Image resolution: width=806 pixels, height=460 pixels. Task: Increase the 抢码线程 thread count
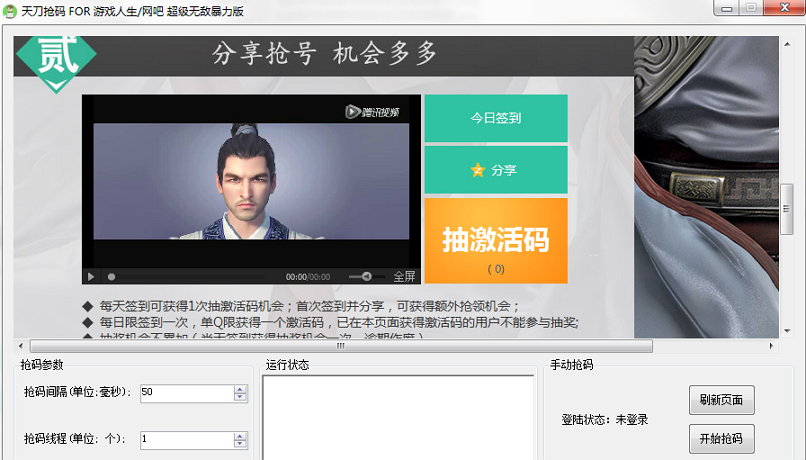pyautogui.click(x=240, y=436)
